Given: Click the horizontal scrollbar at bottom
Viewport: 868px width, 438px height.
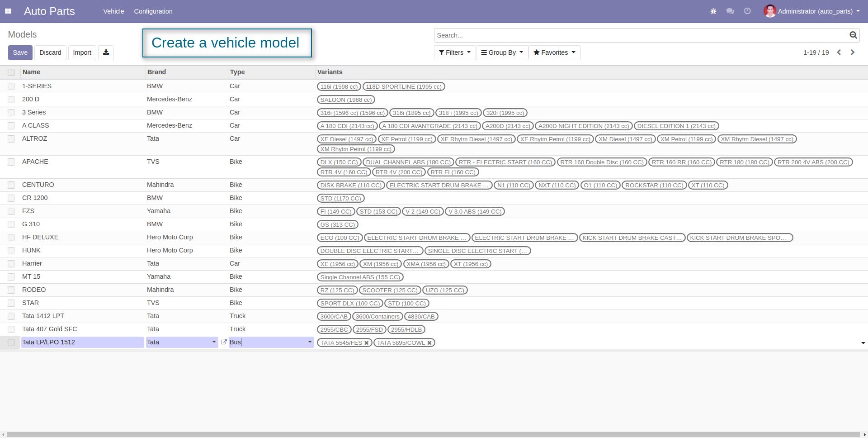Looking at the screenshot, I should [434, 435].
